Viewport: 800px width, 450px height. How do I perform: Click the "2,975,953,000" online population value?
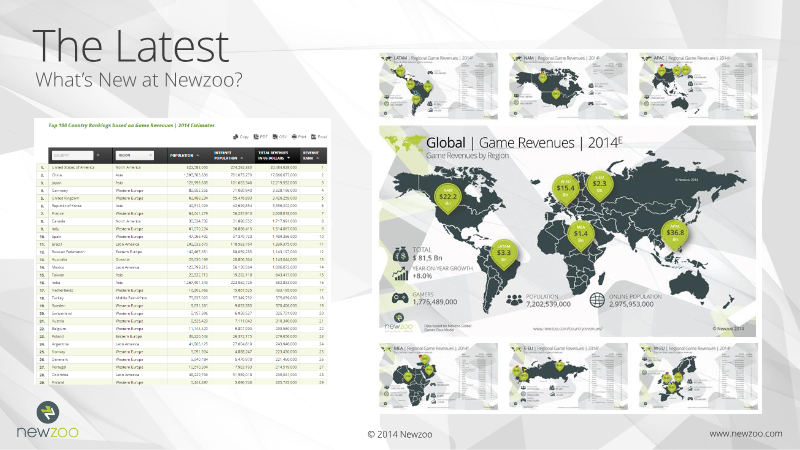[x=631, y=304]
